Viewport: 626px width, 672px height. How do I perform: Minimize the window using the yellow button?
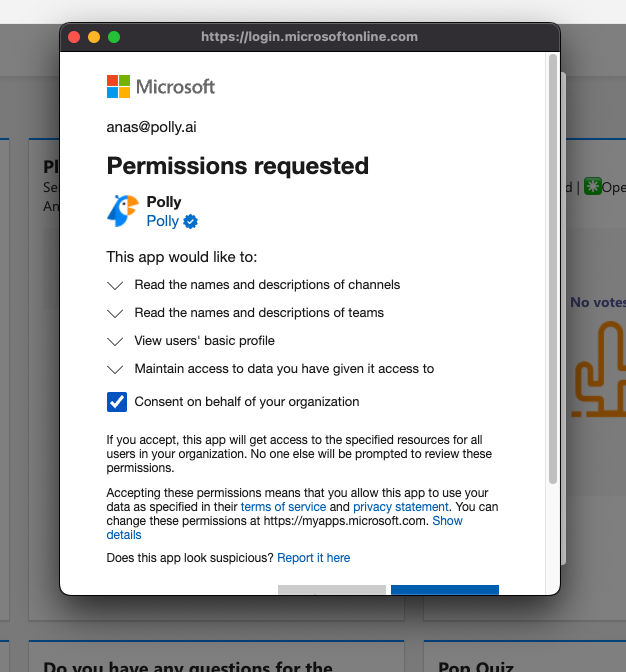pos(94,37)
